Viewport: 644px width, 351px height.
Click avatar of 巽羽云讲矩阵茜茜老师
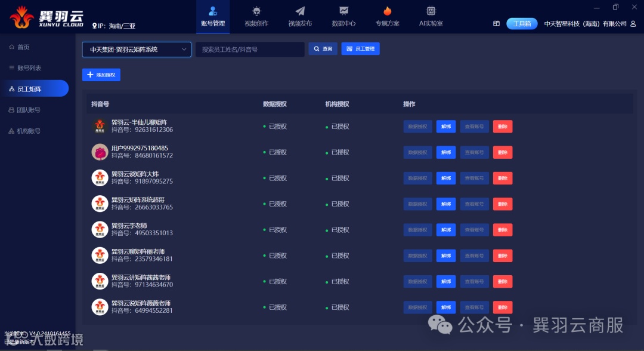[100, 281]
